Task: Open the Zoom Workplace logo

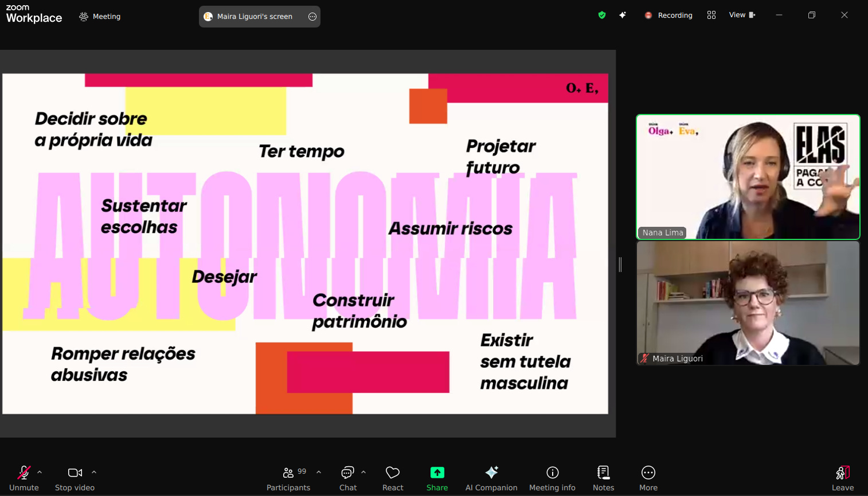Action: tap(34, 14)
